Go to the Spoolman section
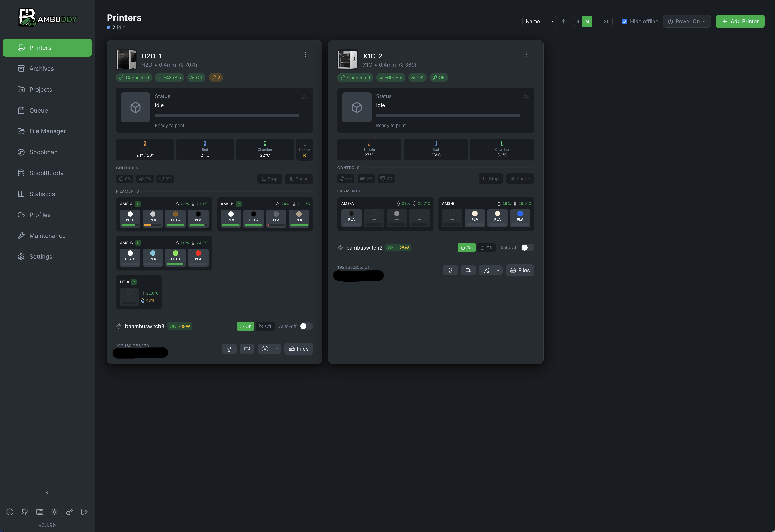 [43, 152]
